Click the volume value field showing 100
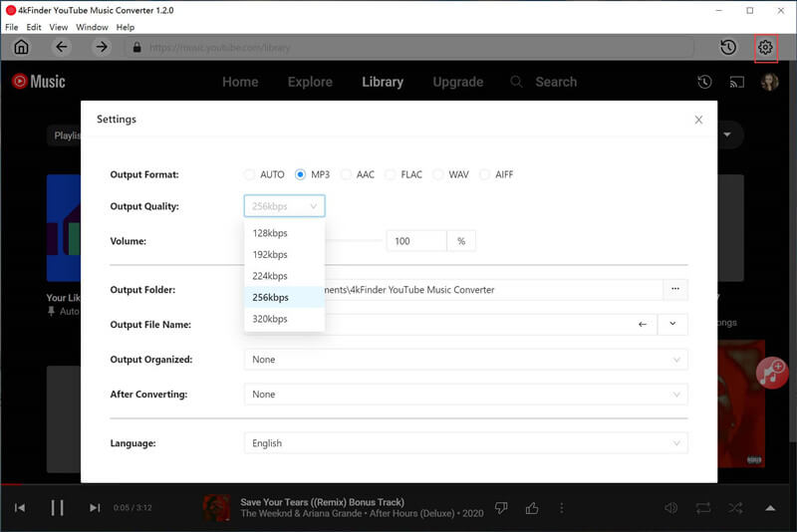The height and width of the screenshot is (532, 797). 415,241
